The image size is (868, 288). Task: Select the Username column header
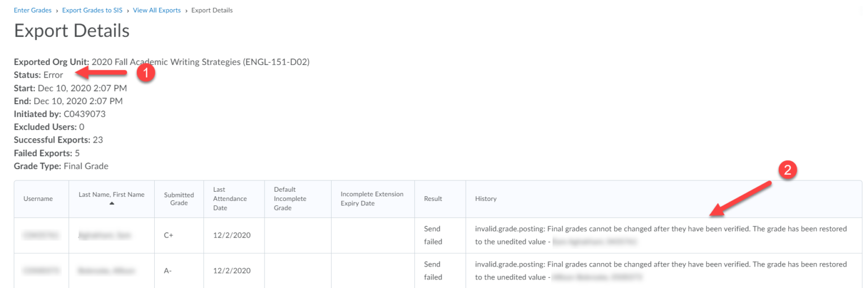(x=38, y=199)
